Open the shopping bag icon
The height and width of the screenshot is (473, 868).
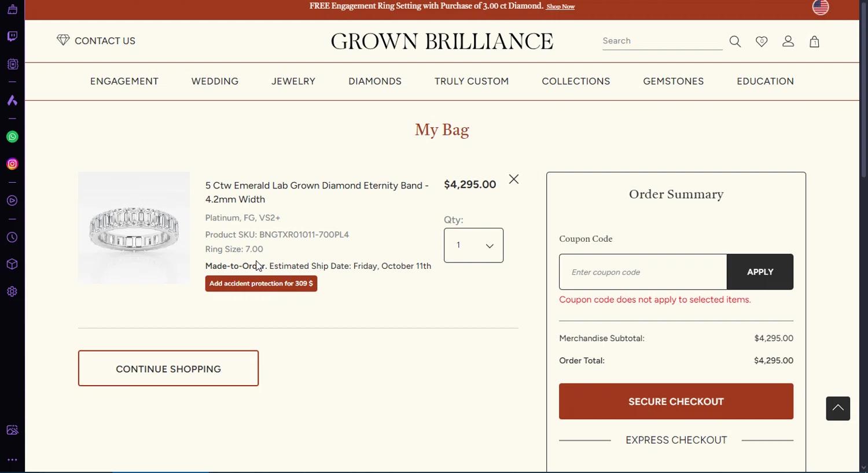click(814, 42)
